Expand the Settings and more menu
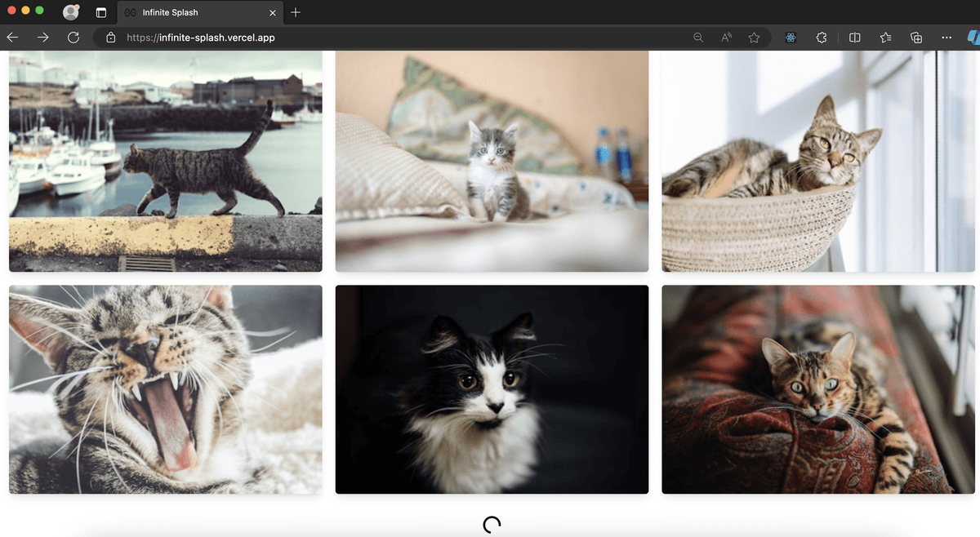Image resolution: width=980 pixels, height=537 pixels. point(947,38)
